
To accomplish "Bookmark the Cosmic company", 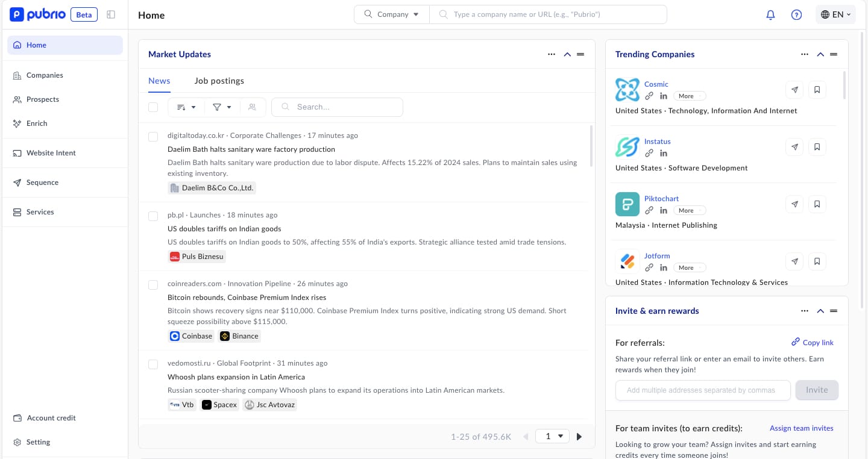I will coord(817,90).
